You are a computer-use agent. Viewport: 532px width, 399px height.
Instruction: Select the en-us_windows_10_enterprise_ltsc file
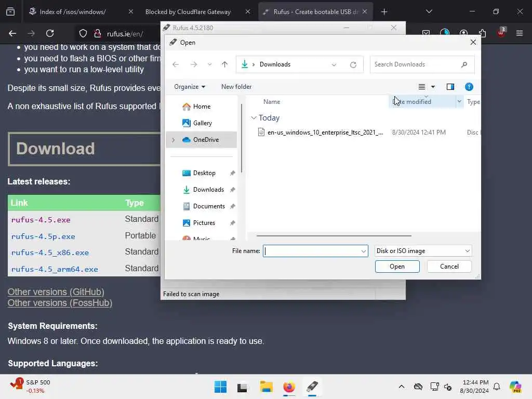[x=325, y=132]
